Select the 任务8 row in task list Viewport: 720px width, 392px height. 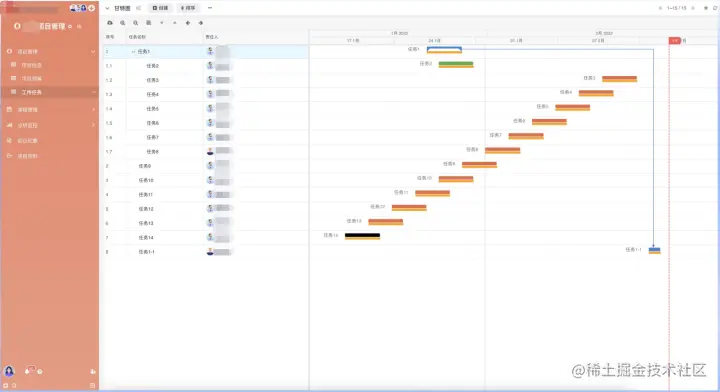click(x=206, y=151)
